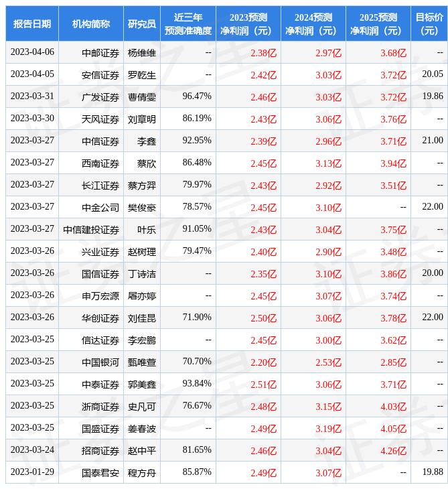Click the 2025预测净利润 column header
The height and width of the screenshot is (489, 448).
(378, 23)
